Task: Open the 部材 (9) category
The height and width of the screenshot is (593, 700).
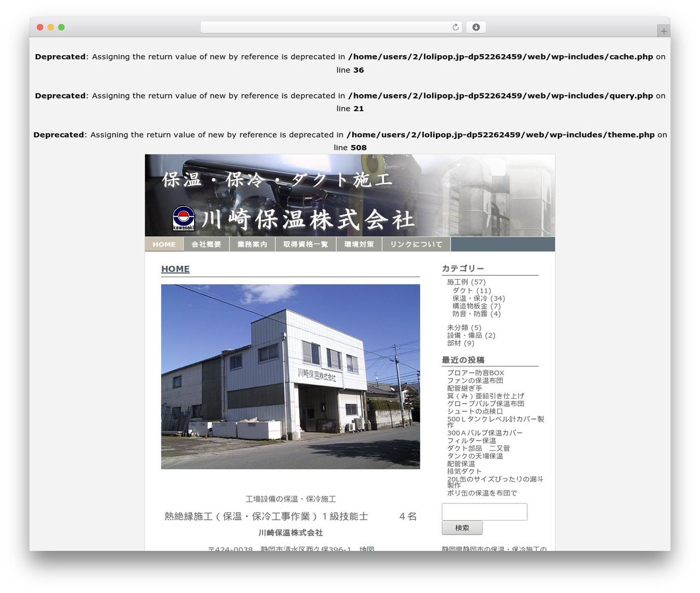Action: coord(461,343)
